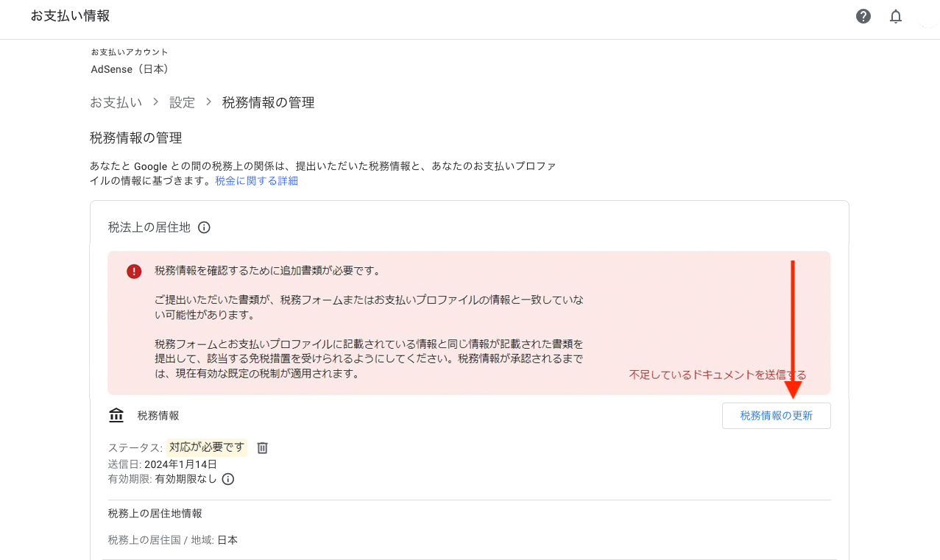Click info icon beside 税法上の居住地
The image size is (940, 560).
[x=205, y=227]
